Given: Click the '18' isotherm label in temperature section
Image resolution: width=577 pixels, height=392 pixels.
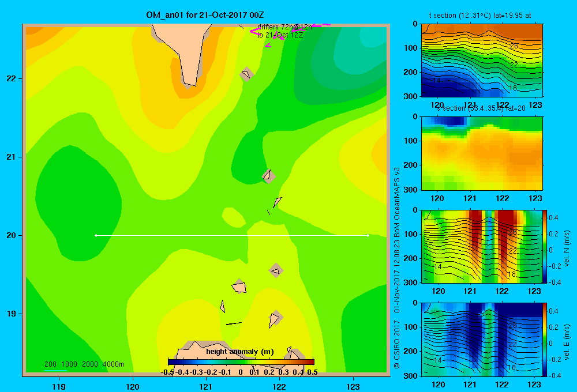Looking at the screenshot, I should coord(513,88).
